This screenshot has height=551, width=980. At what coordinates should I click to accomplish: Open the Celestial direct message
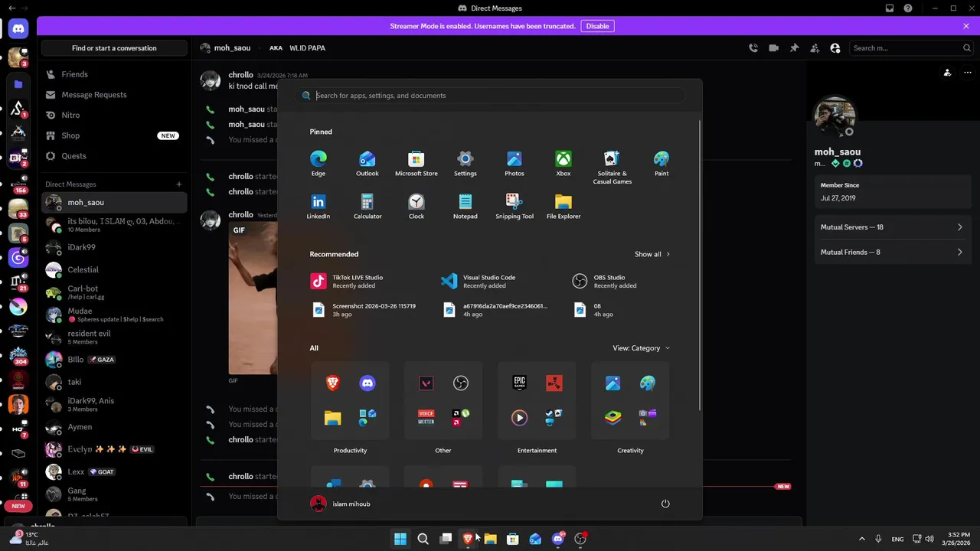114,269
